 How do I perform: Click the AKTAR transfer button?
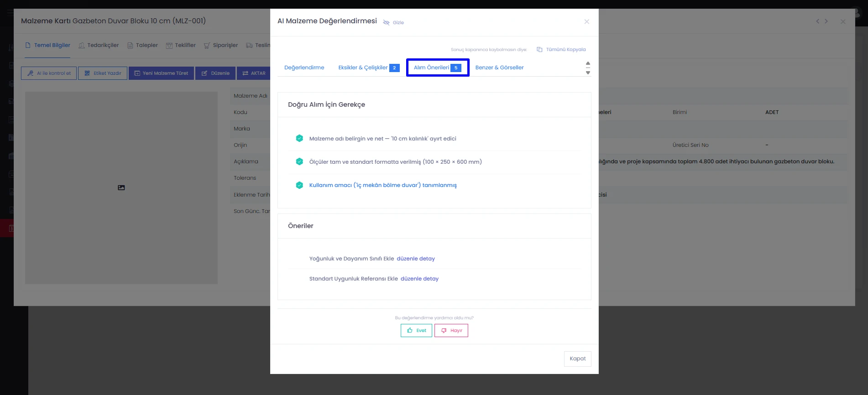(254, 73)
